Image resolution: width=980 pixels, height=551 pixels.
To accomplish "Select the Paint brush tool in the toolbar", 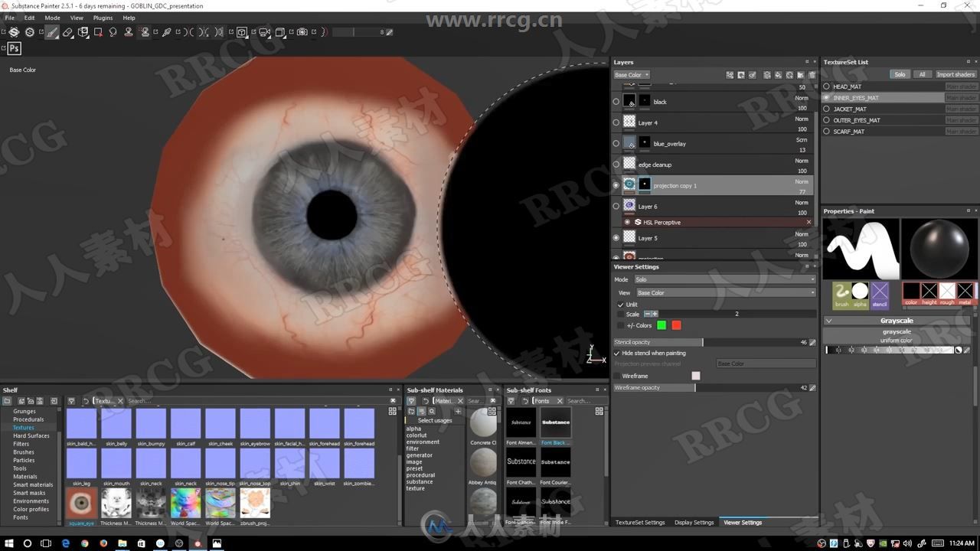I will [x=51, y=32].
